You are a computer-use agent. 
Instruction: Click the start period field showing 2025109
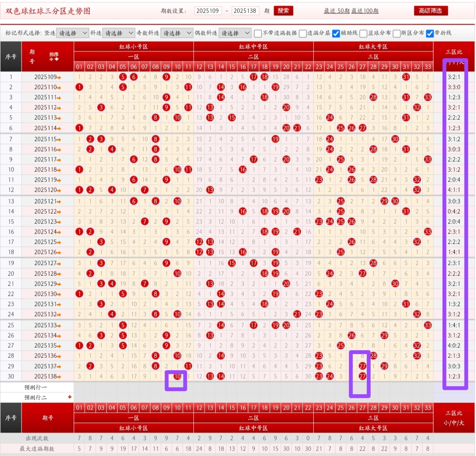pyautogui.click(x=208, y=11)
